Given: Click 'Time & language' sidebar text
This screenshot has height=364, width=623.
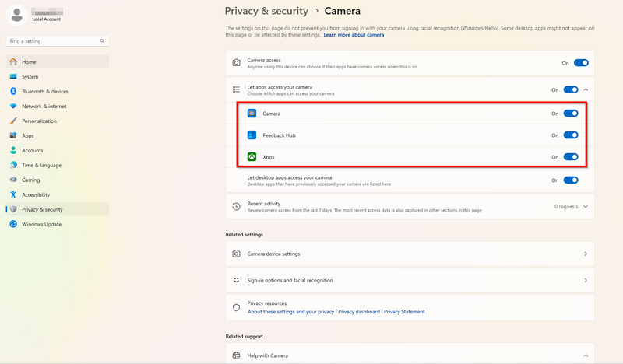Looking at the screenshot, I should coord(42,165).
